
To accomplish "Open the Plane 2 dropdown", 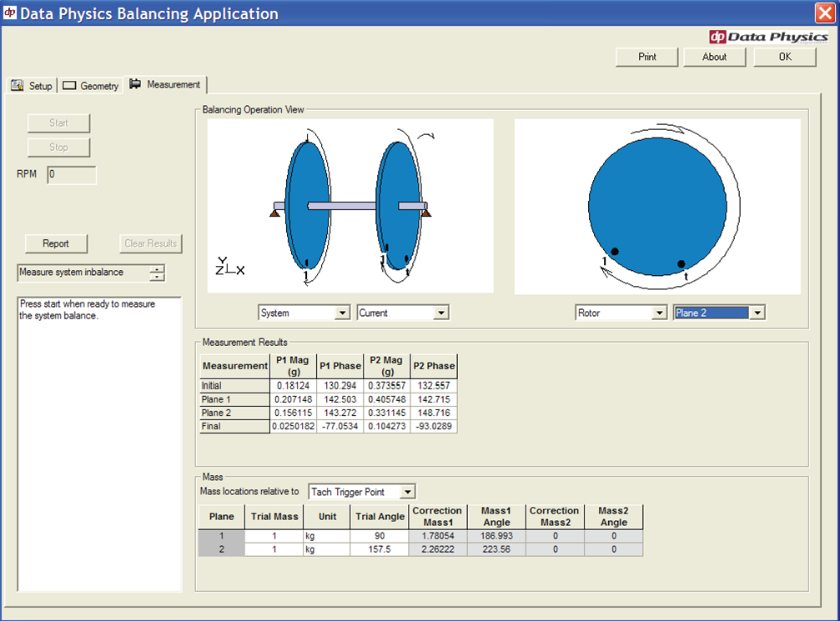I will [x=757, y=313].
